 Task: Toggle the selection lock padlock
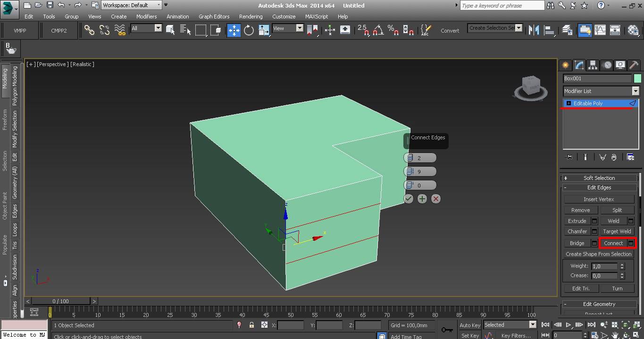click(251, 325)
